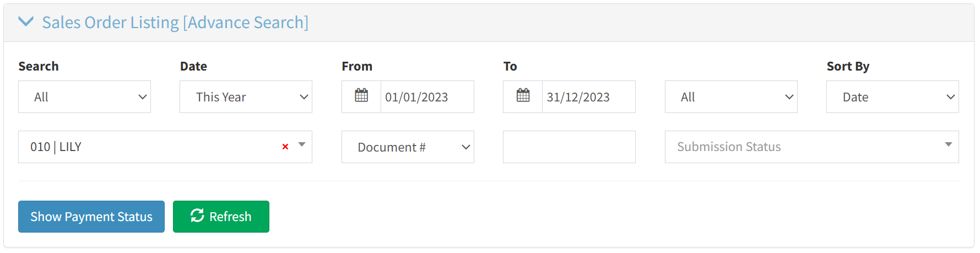This screenshot has height=253, width=980.
Task: Open the Search type dropdown
Action: (x=84, y=97)
